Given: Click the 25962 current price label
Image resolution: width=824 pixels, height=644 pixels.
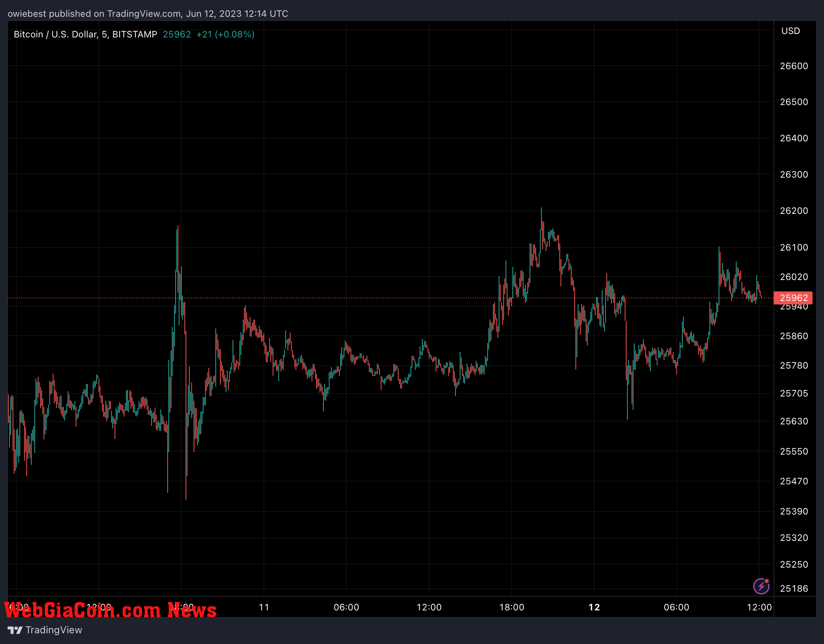Looking at the screenshot, I should tap(177, 34).
